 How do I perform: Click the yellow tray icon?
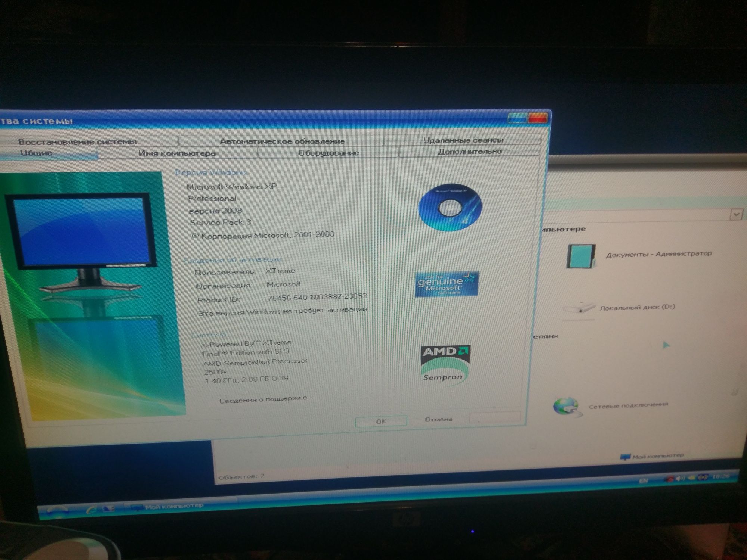(691, 477)
